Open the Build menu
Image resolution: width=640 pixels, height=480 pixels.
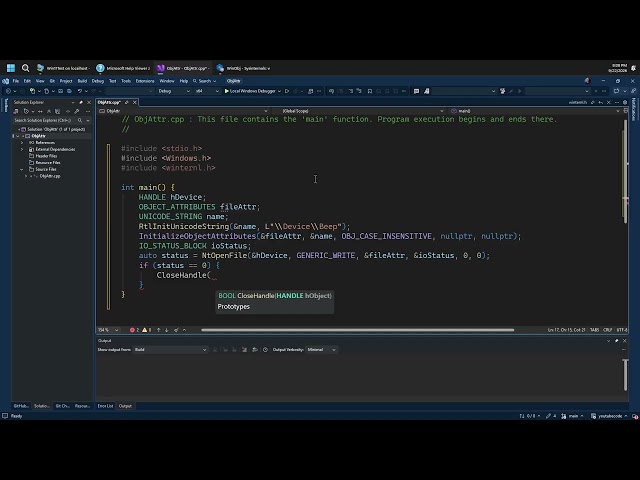pyautogui.click(x=82, y=81)
